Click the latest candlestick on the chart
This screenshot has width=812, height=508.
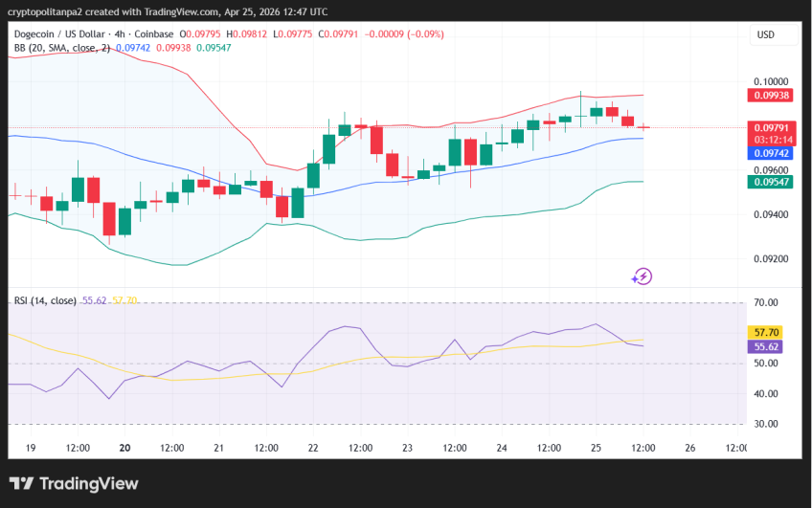coord(643,126)
